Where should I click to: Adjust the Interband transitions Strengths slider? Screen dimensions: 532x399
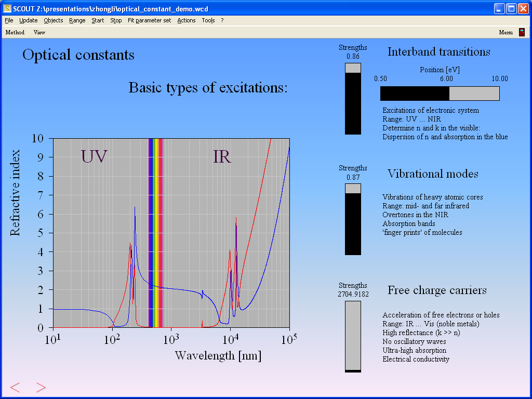click(x=353, y=99)
